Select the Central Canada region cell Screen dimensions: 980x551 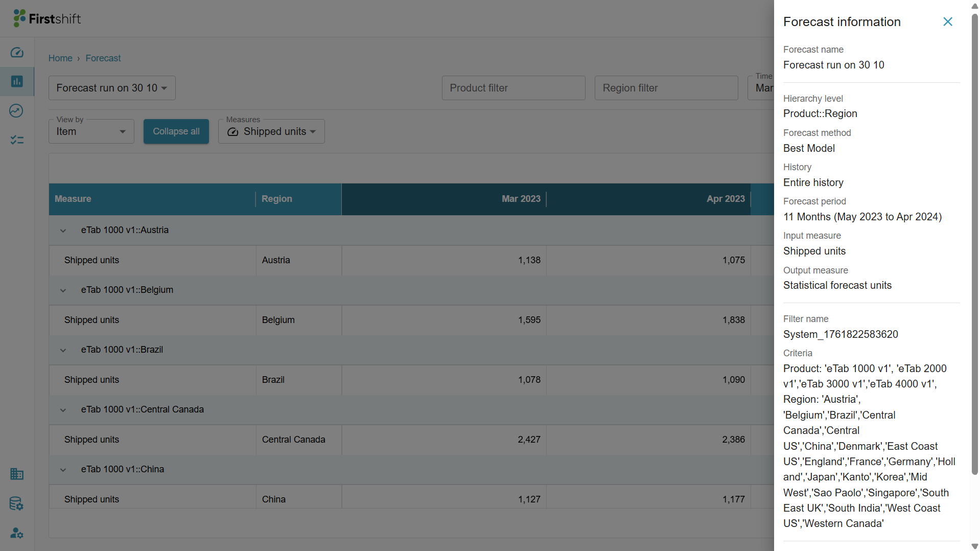click(x=299, y=440)
